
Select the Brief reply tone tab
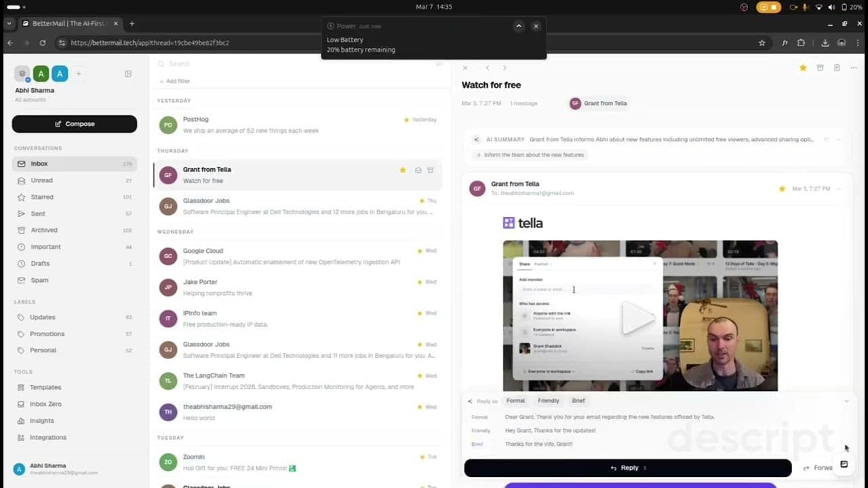tap(578, 401)
